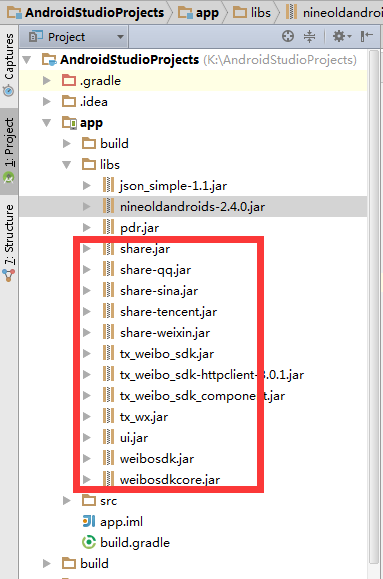The image size is (383, 579).
Task: Click the share-qq.jar archive icon
Action: pyautogui.click(x=108, y=270)
